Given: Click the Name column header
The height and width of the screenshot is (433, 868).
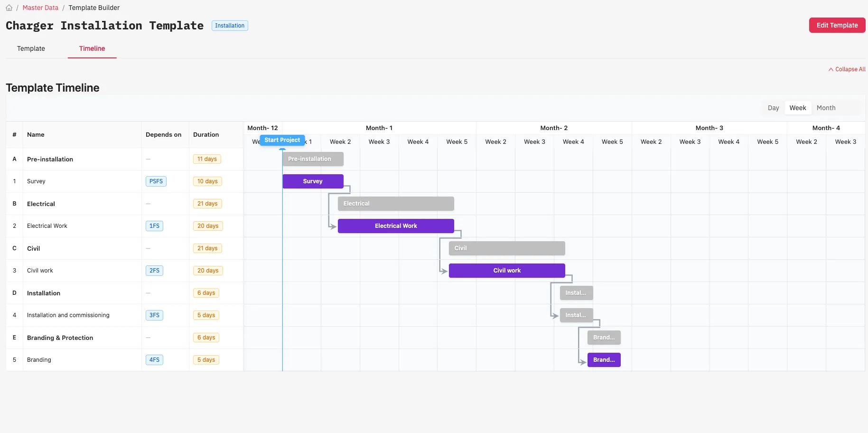Looking at the screenshot, I should point(36,135).
